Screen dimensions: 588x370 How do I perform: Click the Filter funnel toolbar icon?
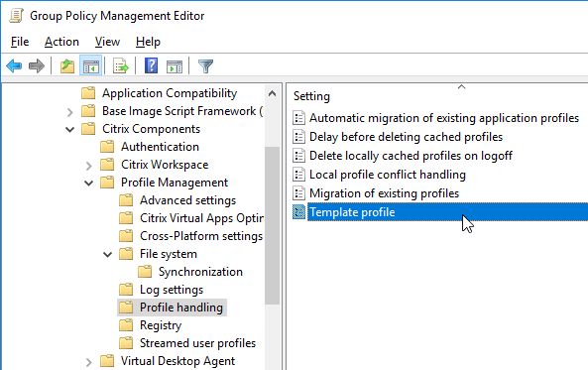205,66
